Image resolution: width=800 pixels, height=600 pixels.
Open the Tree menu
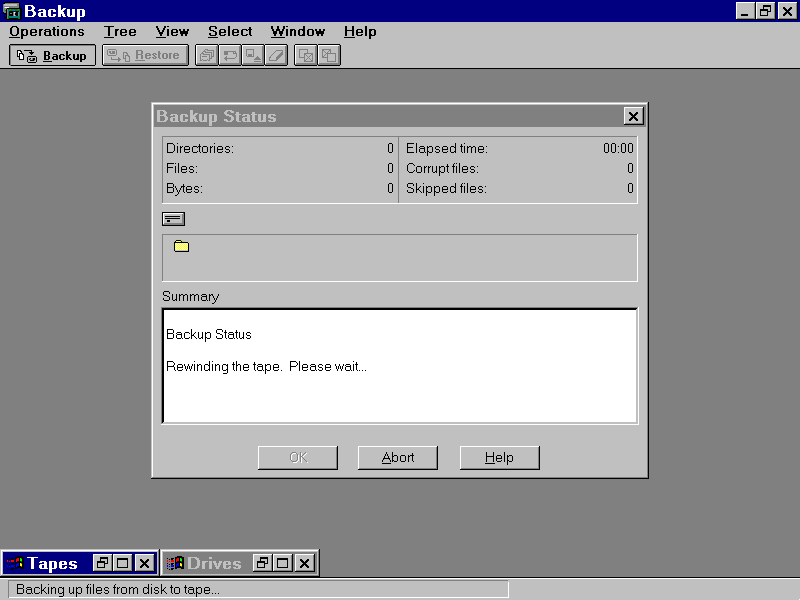pyautogui.click(x=120, y=32)
